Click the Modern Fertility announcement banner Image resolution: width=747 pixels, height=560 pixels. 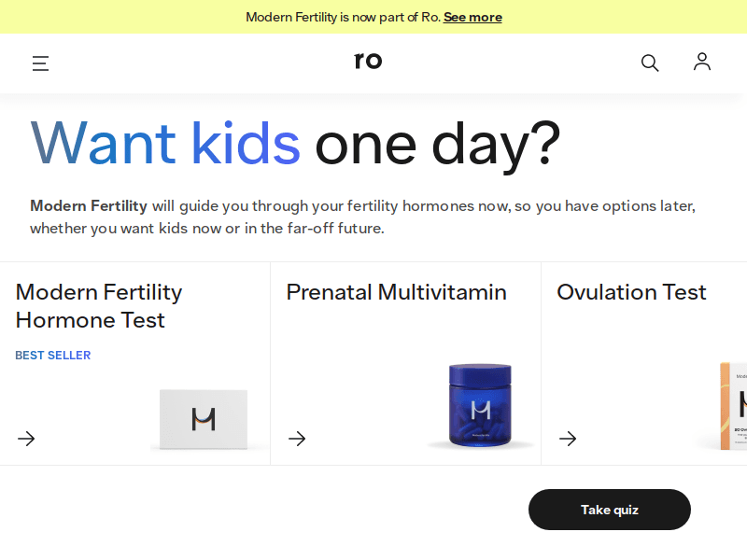[x=373, y=17]
